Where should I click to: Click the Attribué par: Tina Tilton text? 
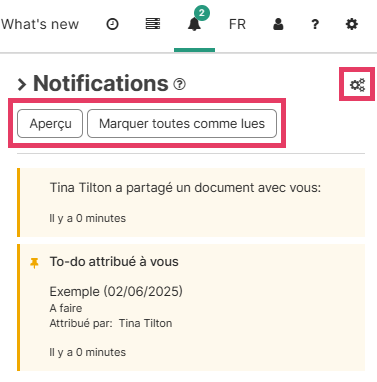pyautogui.click(x=111, y=323)
